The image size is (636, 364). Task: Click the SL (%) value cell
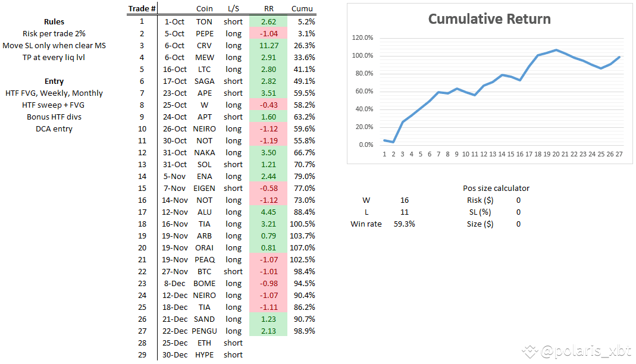[x=518, y=212]
